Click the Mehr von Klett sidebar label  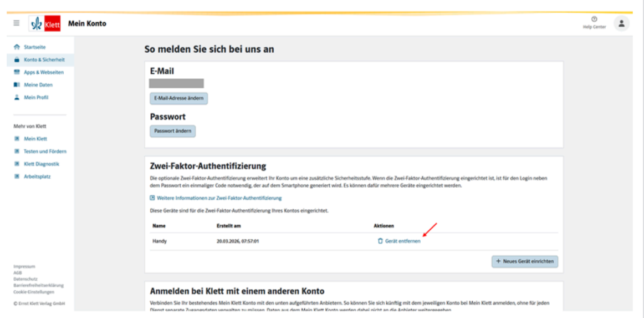pos(30,127)
